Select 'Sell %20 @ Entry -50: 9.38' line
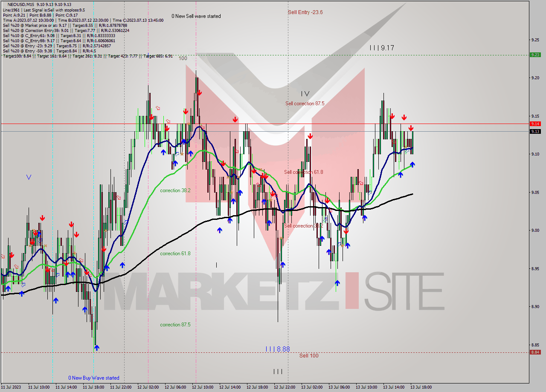 tap(49, 51)
